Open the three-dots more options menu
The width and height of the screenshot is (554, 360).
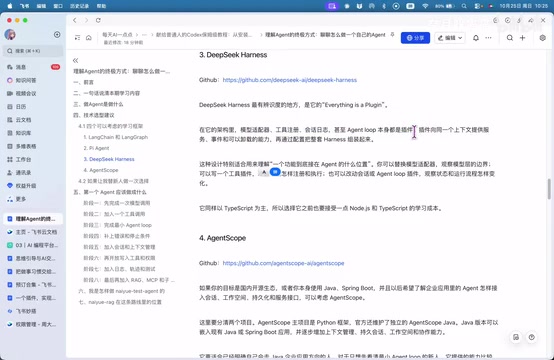[x=488, y=38]
